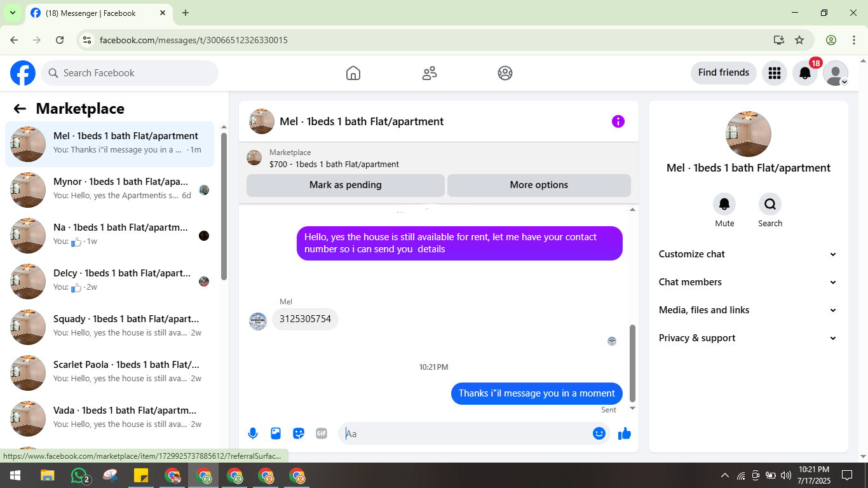This screenshot has height=488, width=868.
Task: Open the account profile avatar menu
Action: pyautogui.click(x=836, y=73)
